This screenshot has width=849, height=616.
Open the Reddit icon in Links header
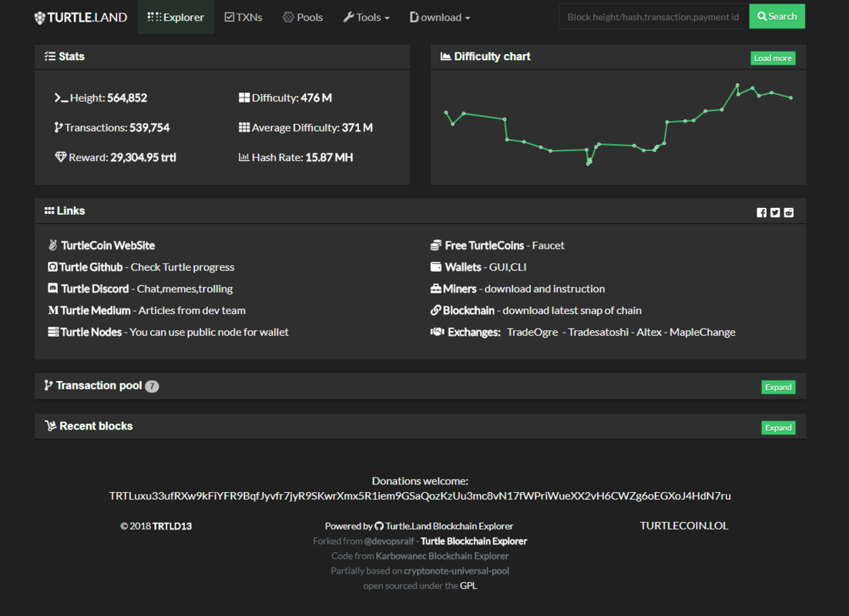pyautogui.click(x=788, y=213)
